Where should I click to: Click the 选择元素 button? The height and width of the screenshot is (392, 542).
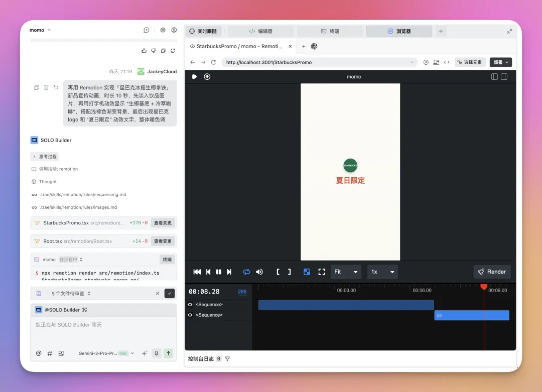pyautogui.click(x=470, y=62)
